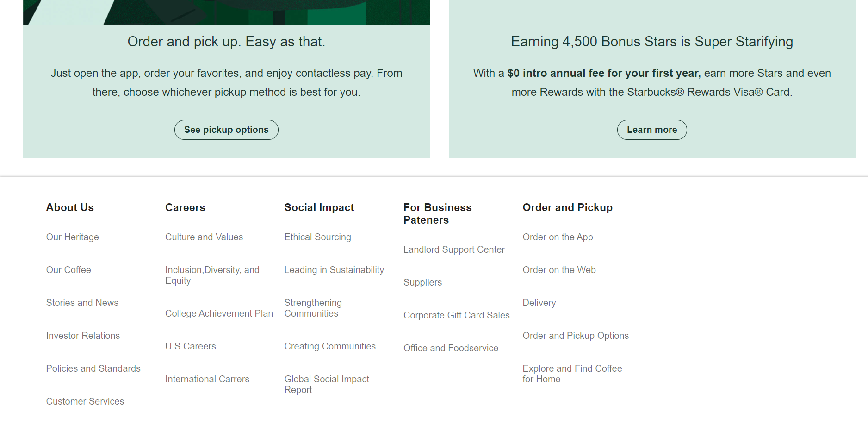This screenshot has width=868, height=430.
Task: Select Our Coffee under About Us
Action: tap(68, 270)
